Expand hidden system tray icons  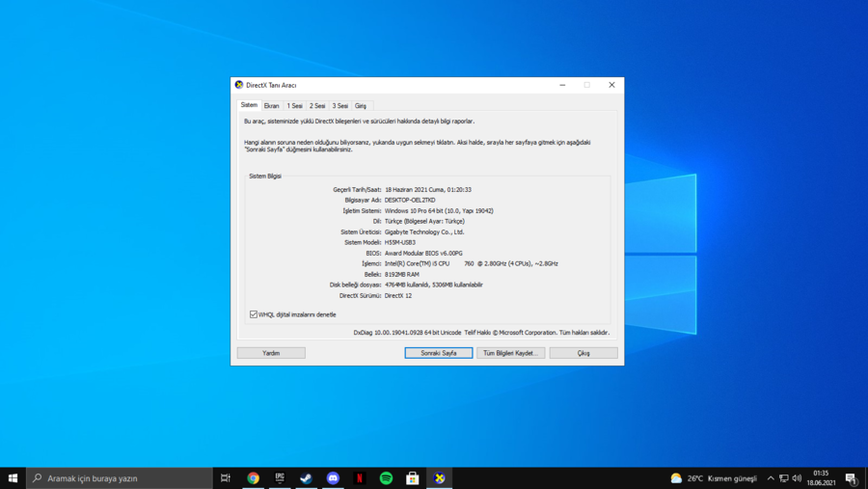click(771, 478)
